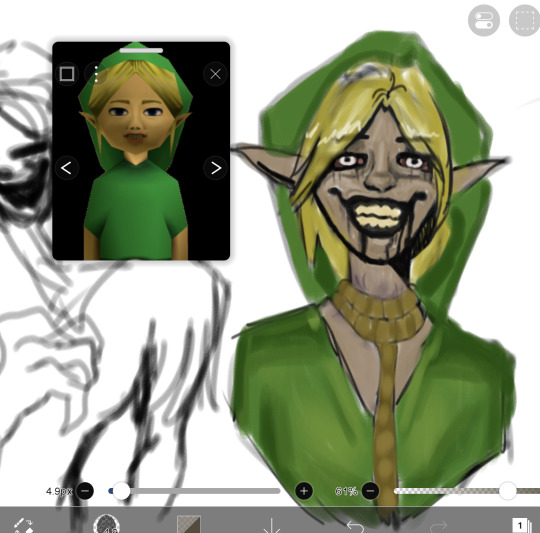
Task: Open the current color swatch
Action: (x=188, y=524)
